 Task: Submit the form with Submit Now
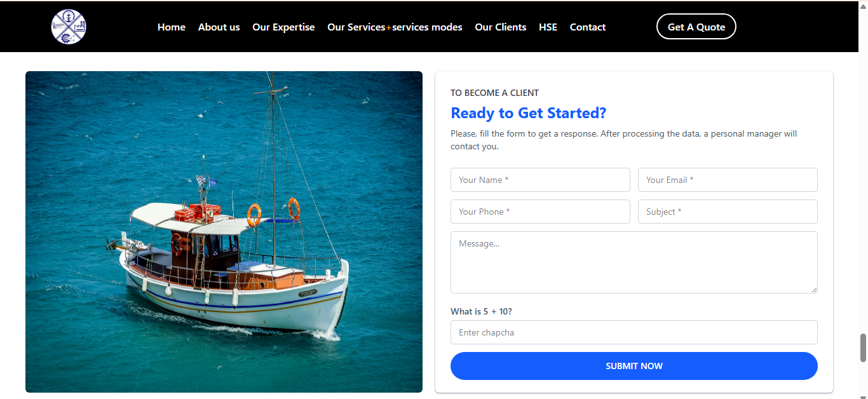point(634,366)
